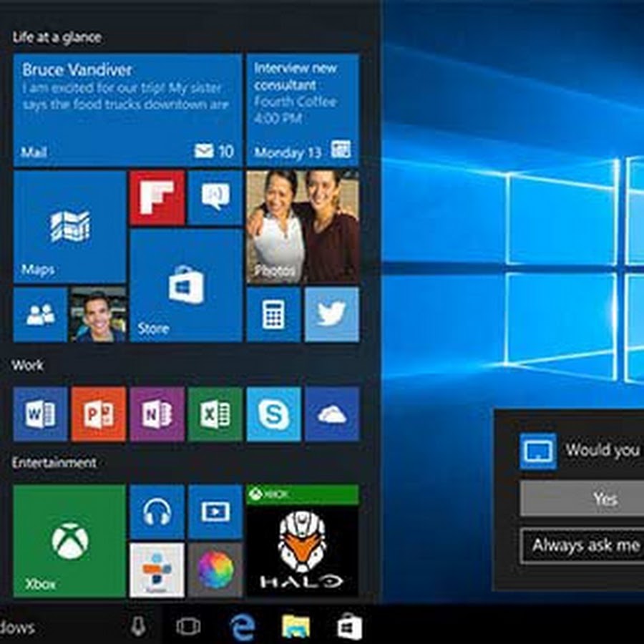This screenshot has height=644, width=644.
Task: Open the Task View taskbar button
Action: (x=188, y=628)
